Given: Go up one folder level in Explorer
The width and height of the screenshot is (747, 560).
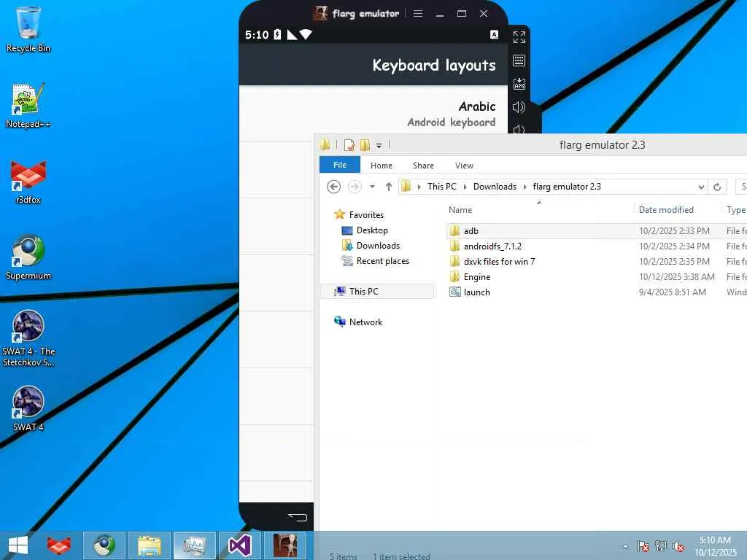Looking at the screenshot, I should [389, 187].
